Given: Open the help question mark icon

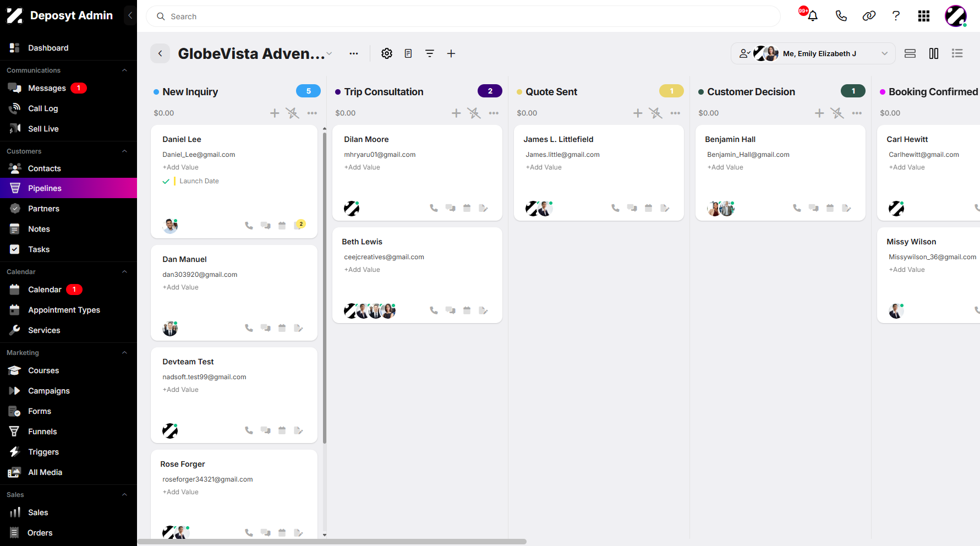Looking at the screenshot, I should 896,16.
